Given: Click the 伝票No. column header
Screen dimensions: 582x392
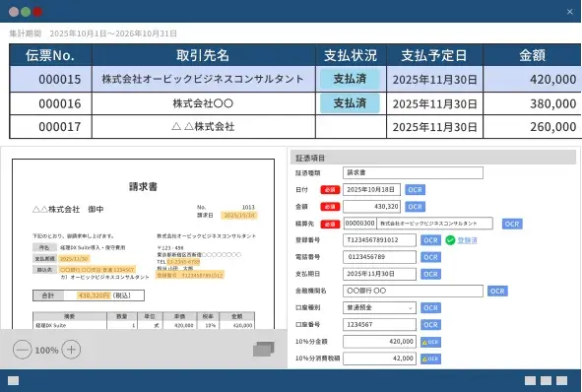Looking at the screenshot, I should click(x=50, y=55).
